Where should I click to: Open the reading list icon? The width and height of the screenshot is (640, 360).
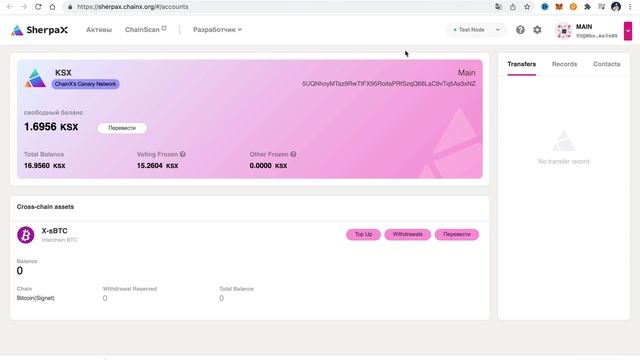[602, 7]
